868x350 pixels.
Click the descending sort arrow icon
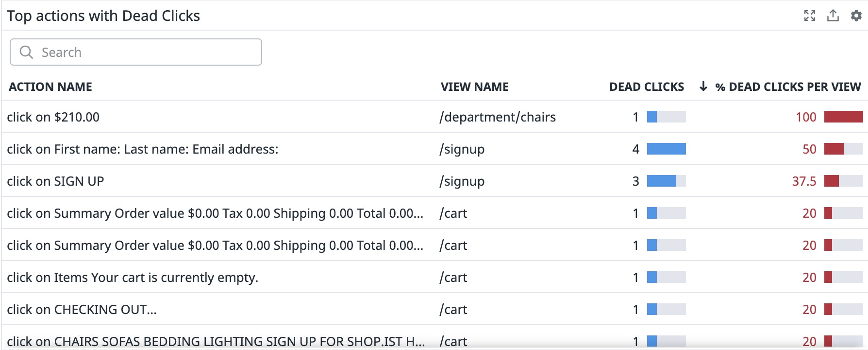pyautogui.click(x=703, y=87)
